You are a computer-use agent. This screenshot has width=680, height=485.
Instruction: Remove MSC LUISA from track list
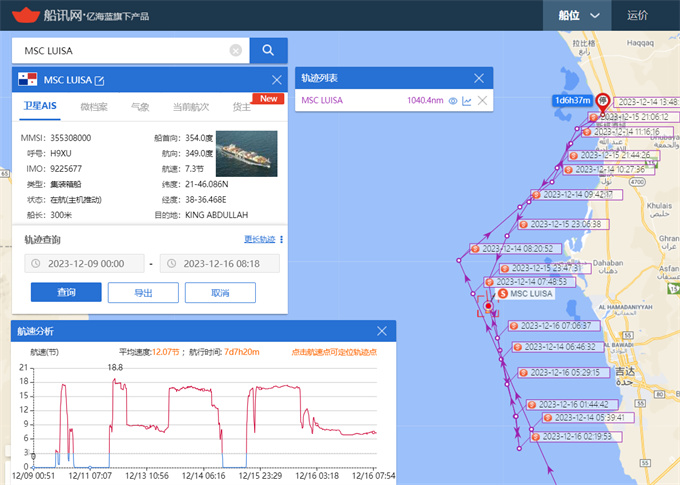(x=482, y=100)
